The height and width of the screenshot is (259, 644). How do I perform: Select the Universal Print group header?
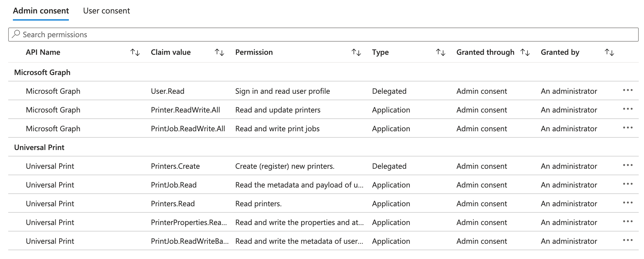click(x=39, y=147)
